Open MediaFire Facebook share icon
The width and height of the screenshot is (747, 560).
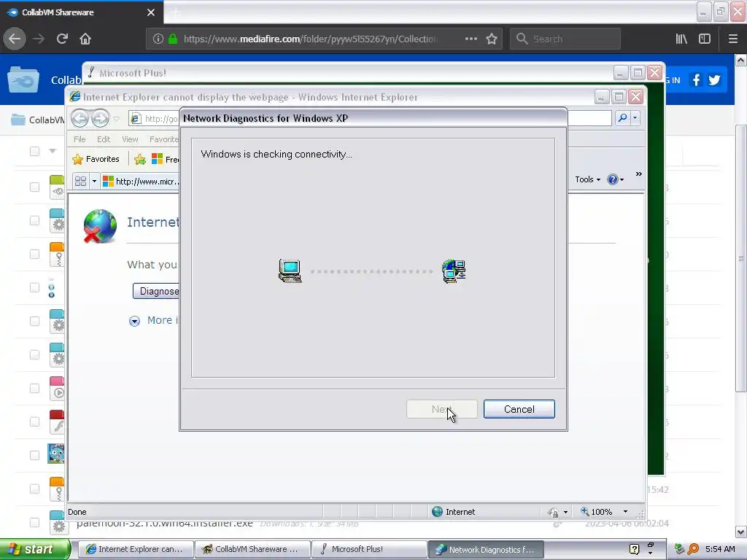(696, 79)
